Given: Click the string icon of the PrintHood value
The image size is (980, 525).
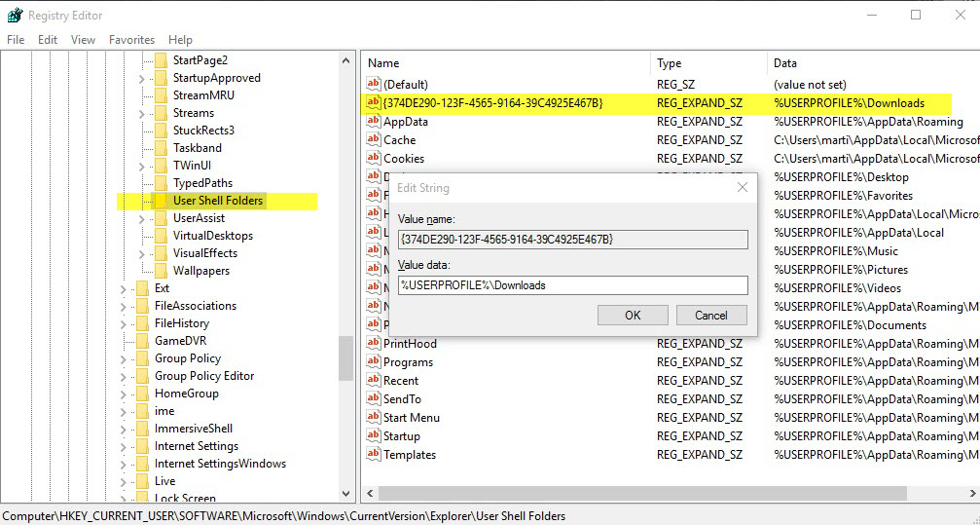Looking at the screenshot, I should point(373,343).
